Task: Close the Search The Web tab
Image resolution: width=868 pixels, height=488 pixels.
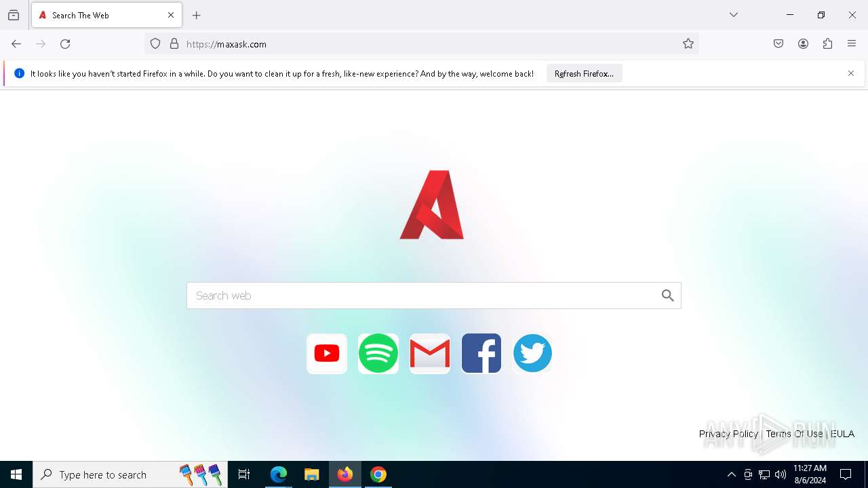Action: click(171, 15)
